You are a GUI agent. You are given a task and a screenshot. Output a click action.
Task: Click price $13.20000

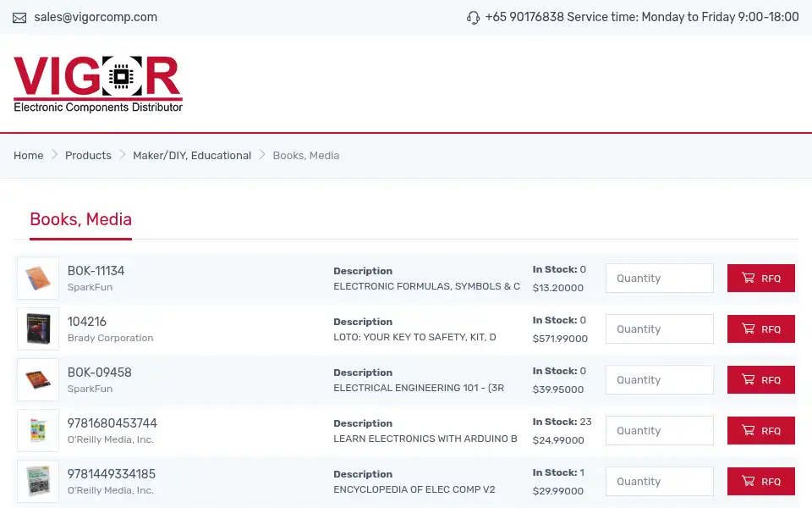pos(557,288)
